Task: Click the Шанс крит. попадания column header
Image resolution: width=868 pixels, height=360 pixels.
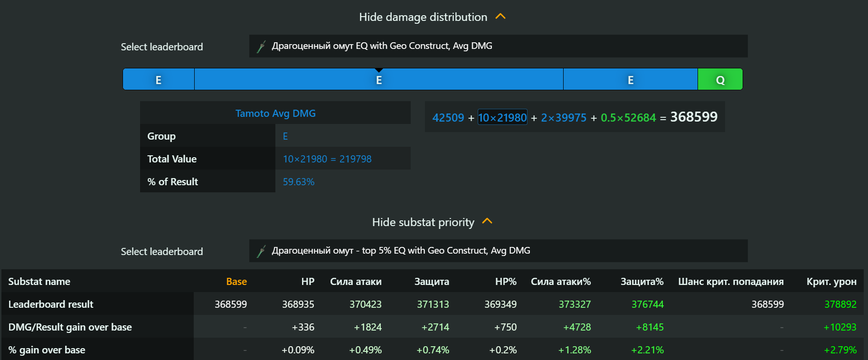Action: point(731,282)
